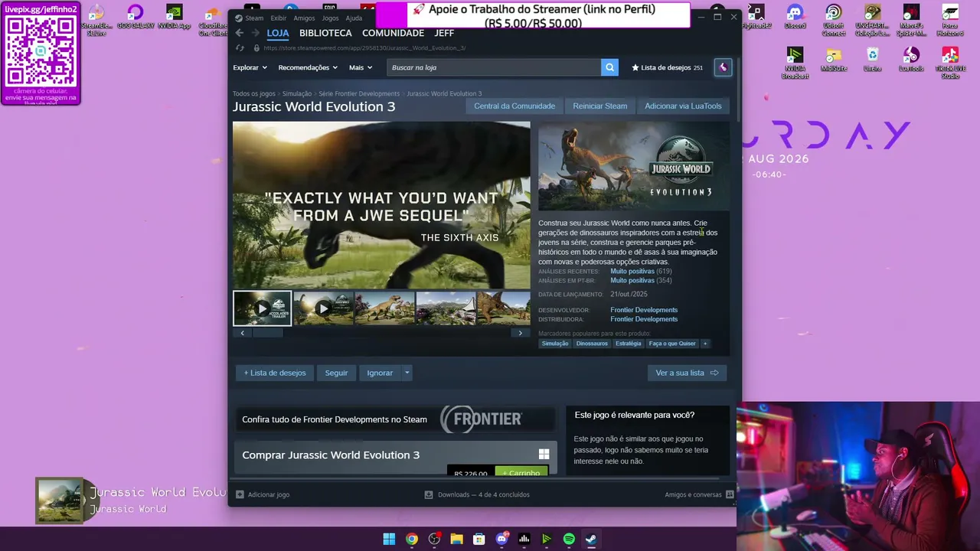The width and height of the screenshot is (980, 551).
Task: View the mountain park screenshot thumbnail
Action: click(446, 308)
